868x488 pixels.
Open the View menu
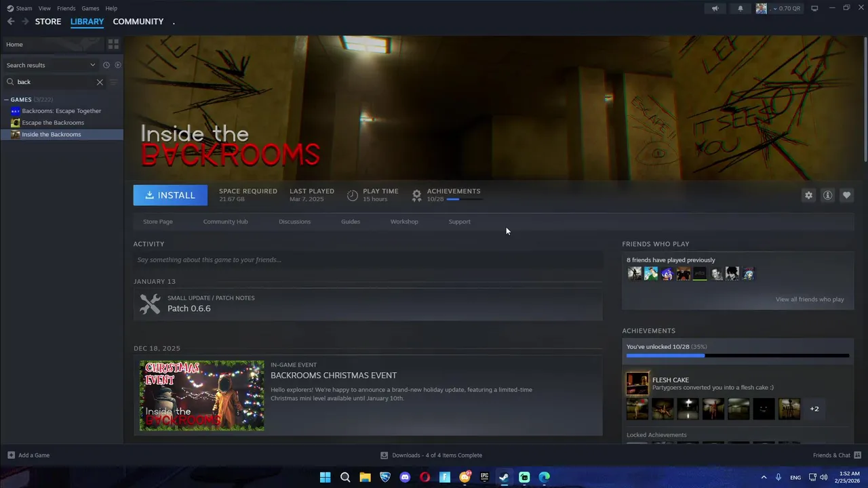coord(44,8)
